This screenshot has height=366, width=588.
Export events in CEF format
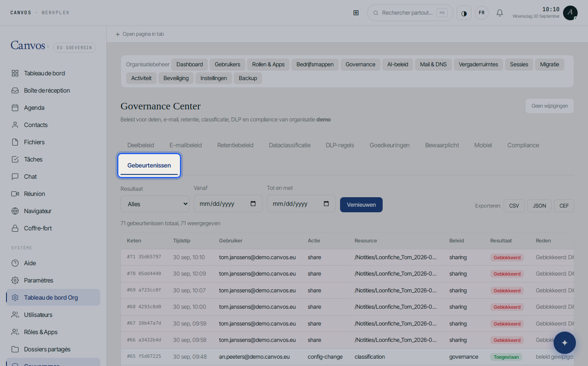pos(564,206)
